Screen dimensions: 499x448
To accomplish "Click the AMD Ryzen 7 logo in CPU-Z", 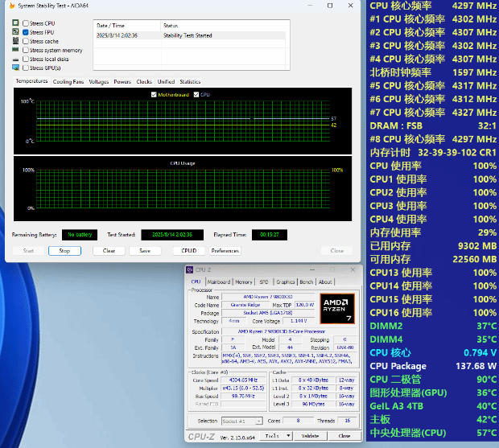I will (x=337, y=309).
